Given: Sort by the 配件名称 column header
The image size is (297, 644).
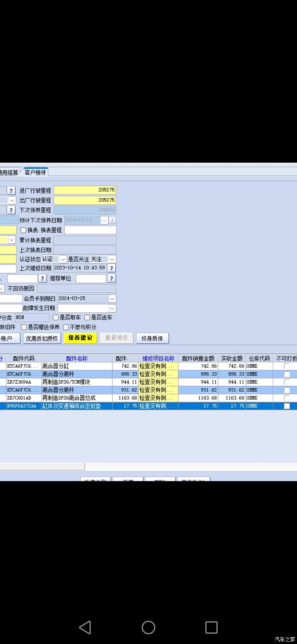Looking at the screenshot, I should click(x=77, y=359).
